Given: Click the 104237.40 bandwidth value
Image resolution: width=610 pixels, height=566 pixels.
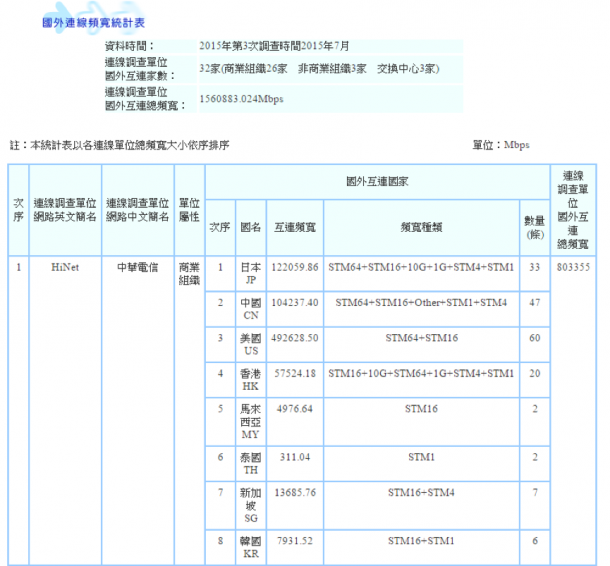Looking at the screenshot, I should pyautogui.click(x=294, y=303).
